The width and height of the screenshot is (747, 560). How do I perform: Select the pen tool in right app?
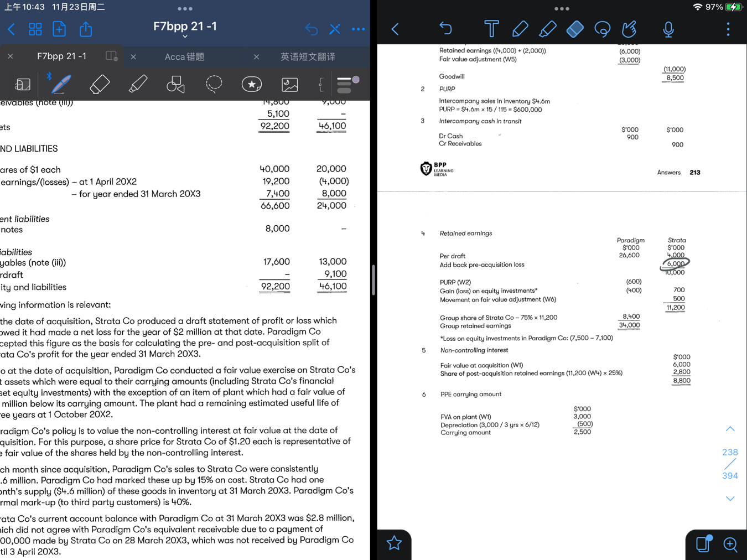(520, 29)
